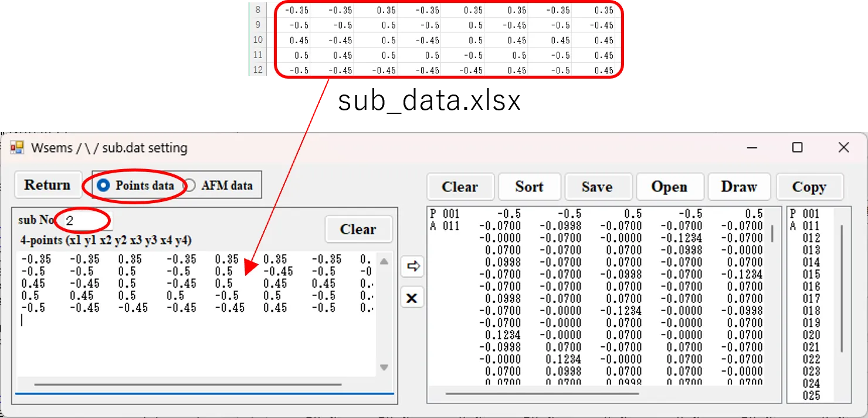
Task: Select item 025 in the index list
Action: 811,396
